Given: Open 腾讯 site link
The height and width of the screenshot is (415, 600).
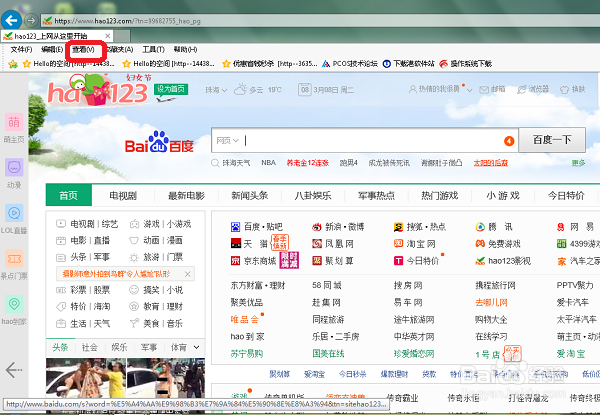Looking at the screenshot, I should (494, 227).
